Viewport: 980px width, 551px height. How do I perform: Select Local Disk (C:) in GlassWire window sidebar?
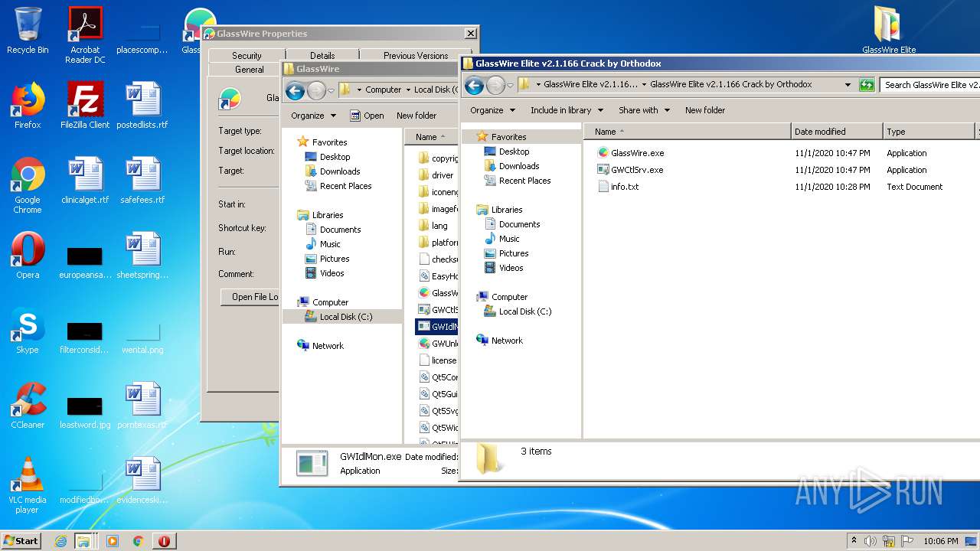[342, 317]
